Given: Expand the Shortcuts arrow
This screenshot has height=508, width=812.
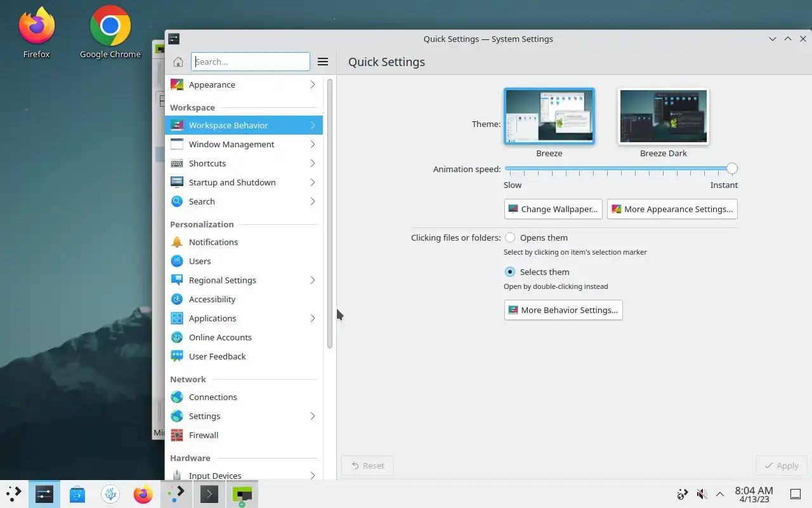Looking at the screenshot, I should click(x=313, y=163).
